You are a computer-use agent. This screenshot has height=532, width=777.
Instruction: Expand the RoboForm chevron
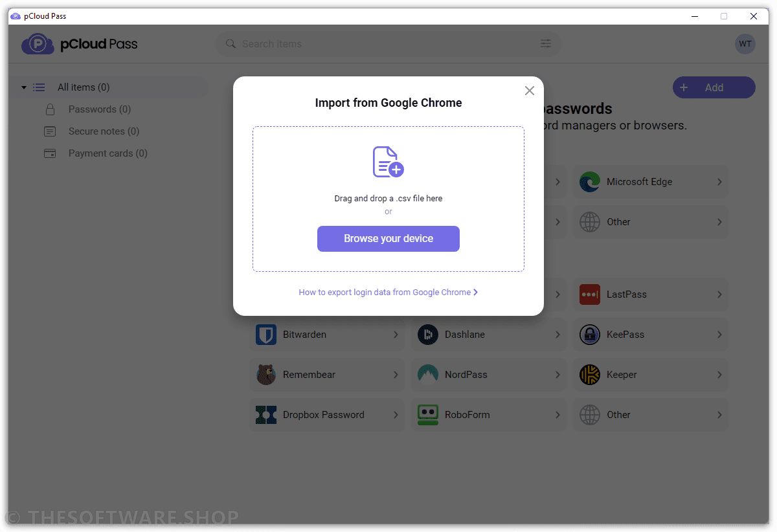557,415
